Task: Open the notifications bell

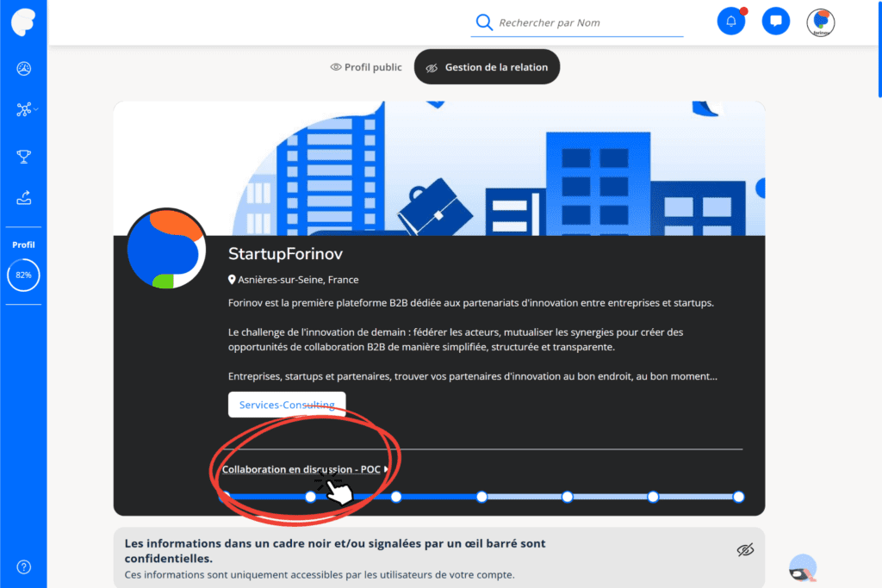Action: coord(731,22)
